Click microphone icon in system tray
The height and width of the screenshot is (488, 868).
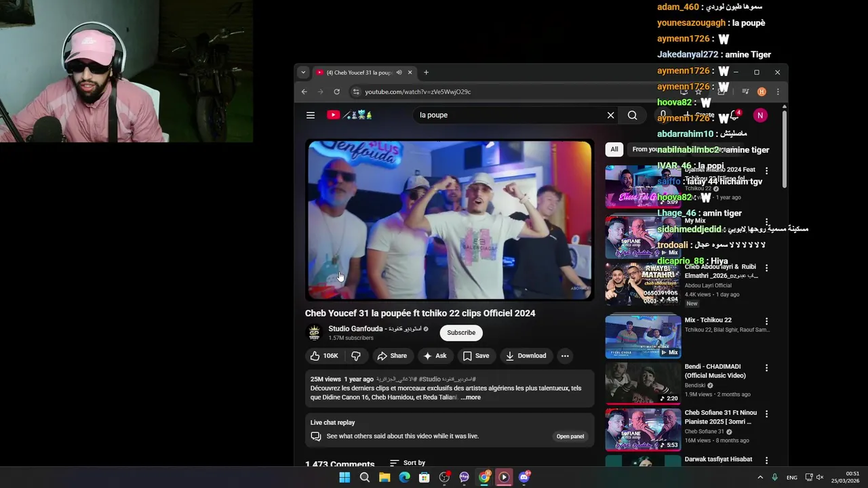(774, 477)
